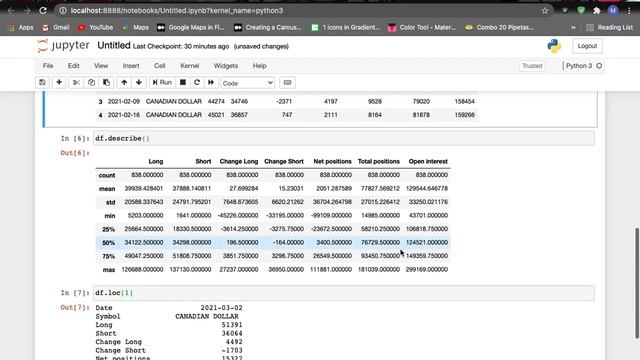Open the Help menu
This screenshot has height=360, width=640.
(x=259, y=66)
